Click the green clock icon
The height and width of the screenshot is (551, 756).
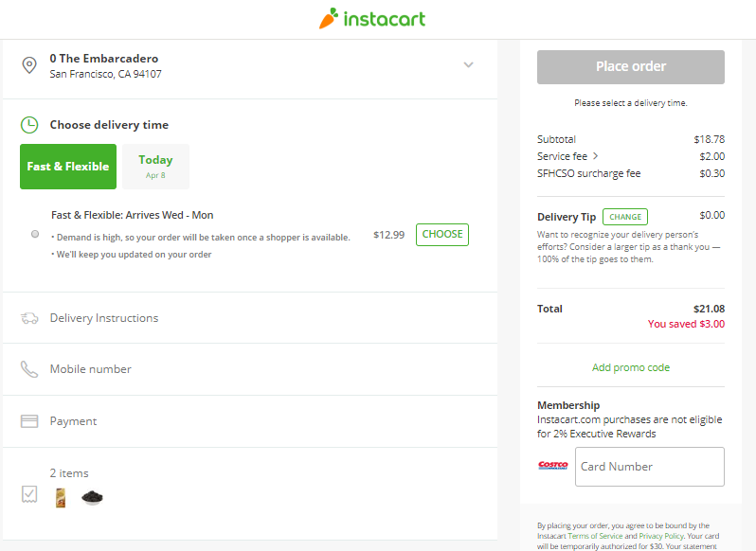[x=29, y=125]
